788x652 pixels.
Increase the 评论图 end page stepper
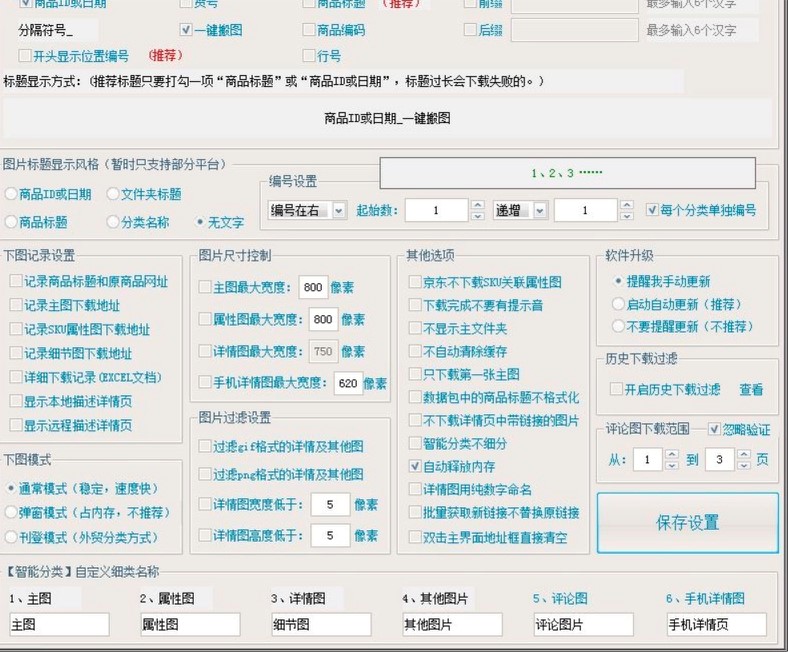[742, 455]
